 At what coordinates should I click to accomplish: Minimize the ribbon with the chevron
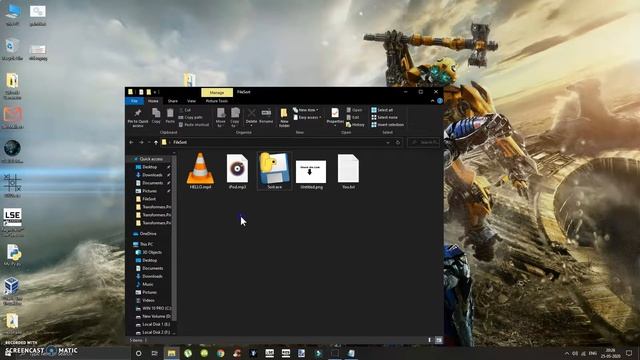pyautogui.click(x=433, y=101)
